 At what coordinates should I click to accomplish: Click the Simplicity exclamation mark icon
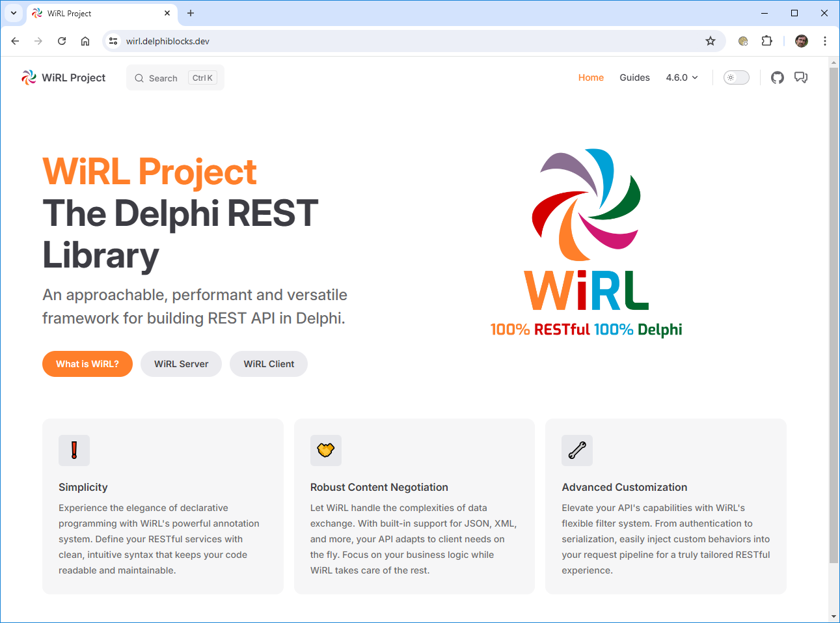click(74, 450)
